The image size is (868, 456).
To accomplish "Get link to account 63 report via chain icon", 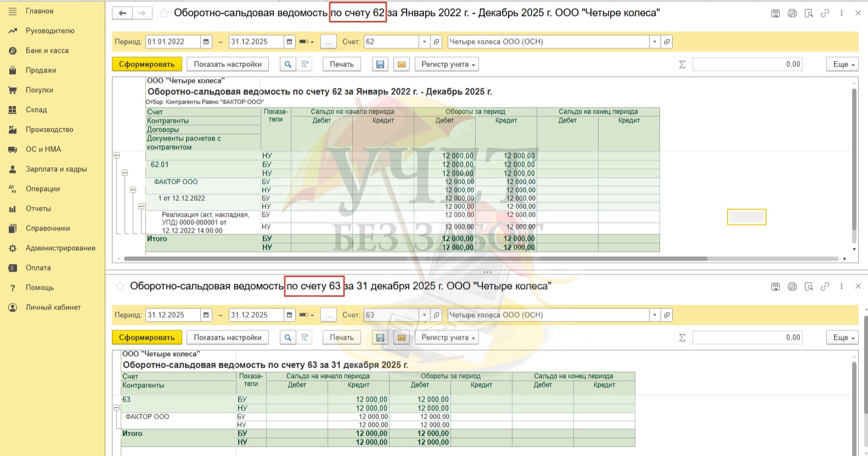I will coord(825,286).
